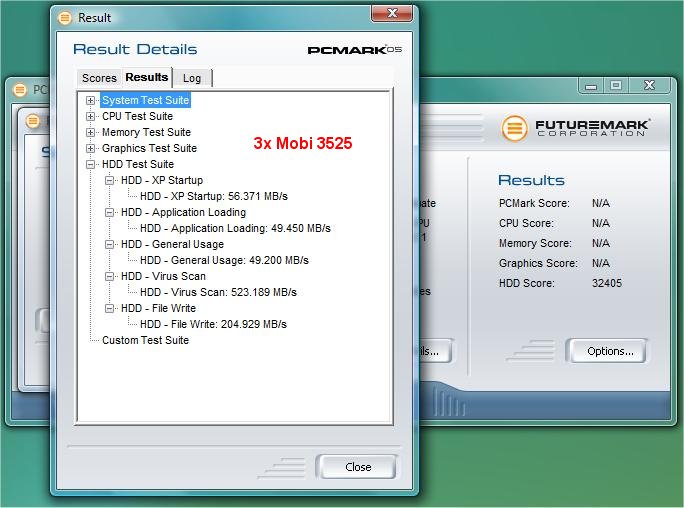Select the CPU Test Suite tree item
Screen dimensions: 684x508
pyautogui.click(x=137, y=116)
